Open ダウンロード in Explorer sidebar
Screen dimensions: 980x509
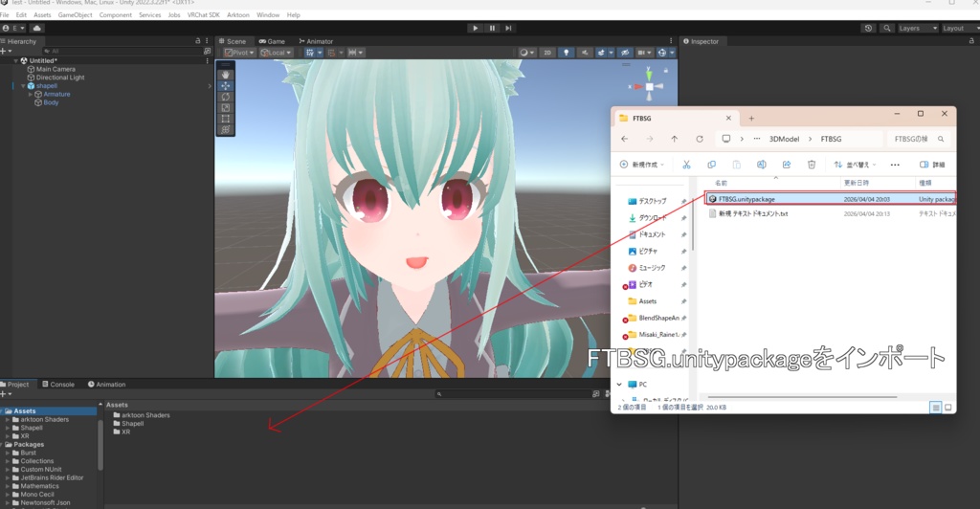click(648, 218)
